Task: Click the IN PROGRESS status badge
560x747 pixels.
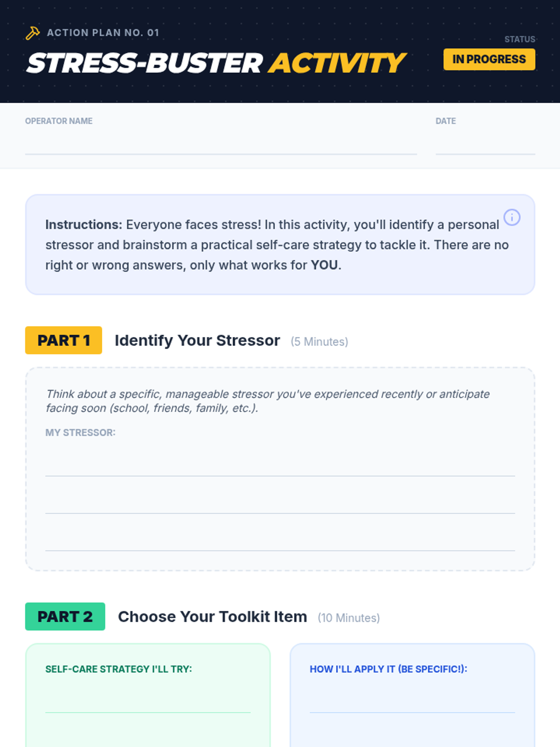Action: (489, 59)
